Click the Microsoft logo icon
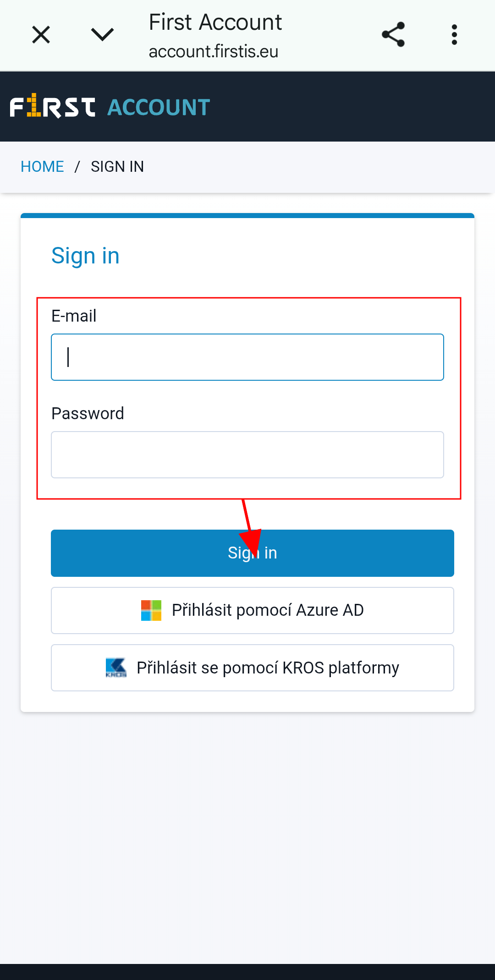Screen dimensions: 495x980 coord(151,611)
